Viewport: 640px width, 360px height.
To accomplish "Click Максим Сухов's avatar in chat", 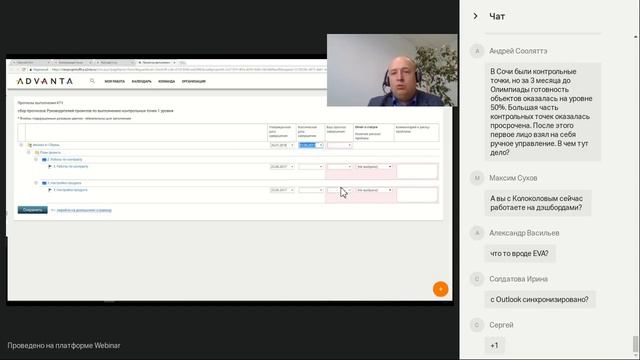I will click(x=477, y=178).
